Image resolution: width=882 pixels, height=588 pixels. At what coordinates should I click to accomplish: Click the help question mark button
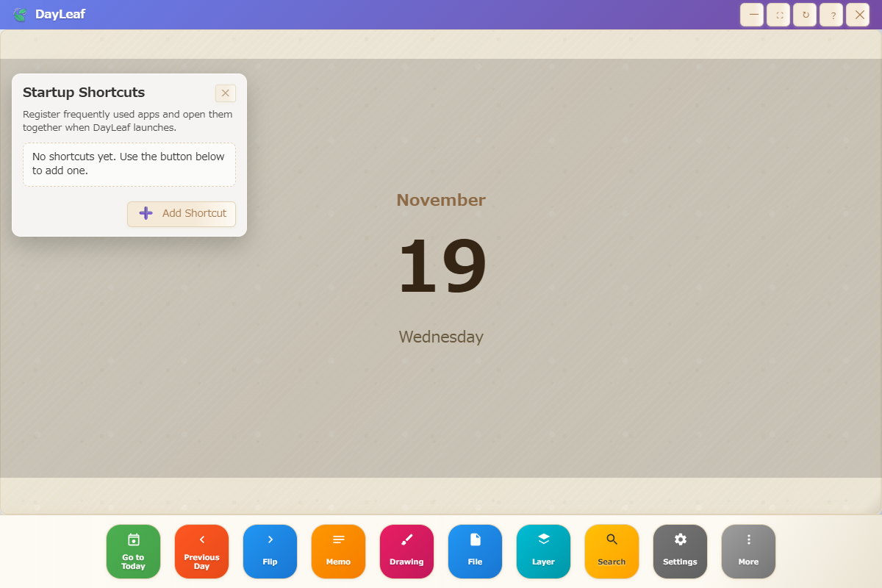(x=831, y=15)
